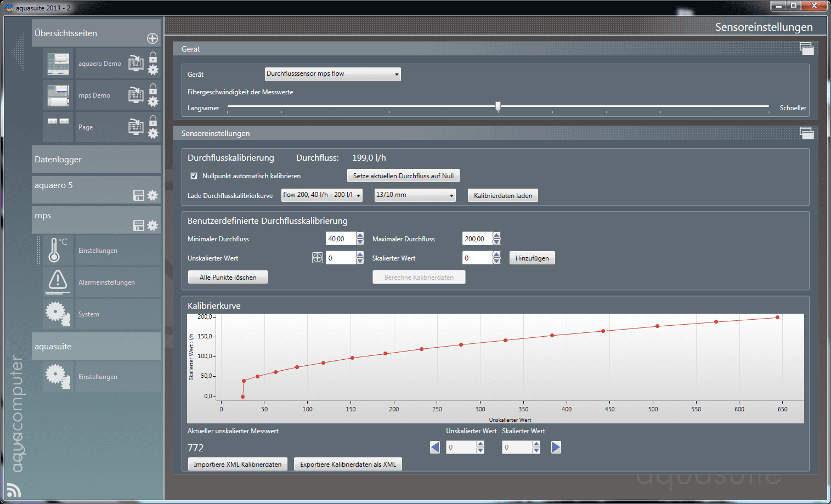Click Kalibrierdaten laden button
This screenshot has height=504, width=831.
point(503,196)
